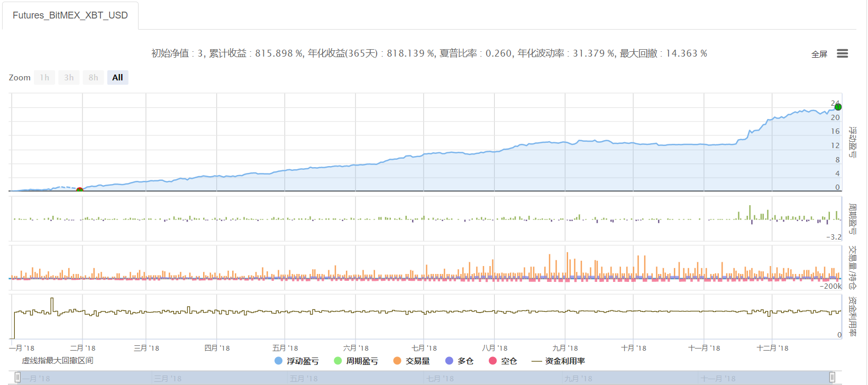Click the purple 多仓 legend dot
This screenshot has height=385, width=868.
coord(449,361)
